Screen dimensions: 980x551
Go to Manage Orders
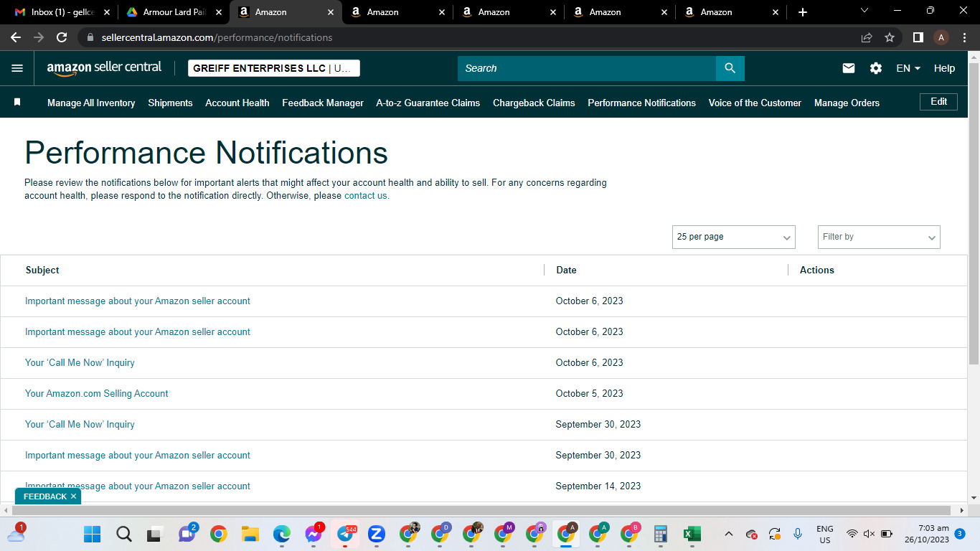[x=847, y=103]
